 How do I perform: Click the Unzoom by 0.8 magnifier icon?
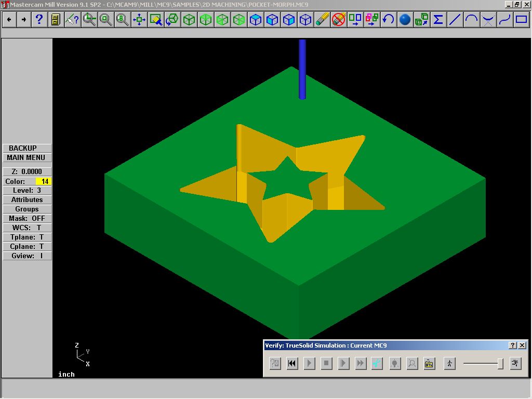click(x=123, y=20)
